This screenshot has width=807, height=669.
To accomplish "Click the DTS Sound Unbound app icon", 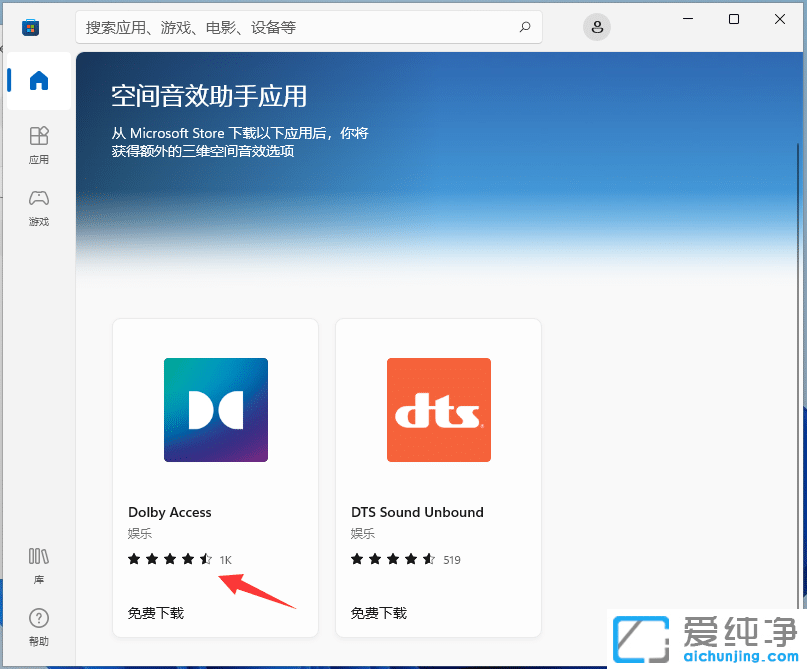I will 438,409.
